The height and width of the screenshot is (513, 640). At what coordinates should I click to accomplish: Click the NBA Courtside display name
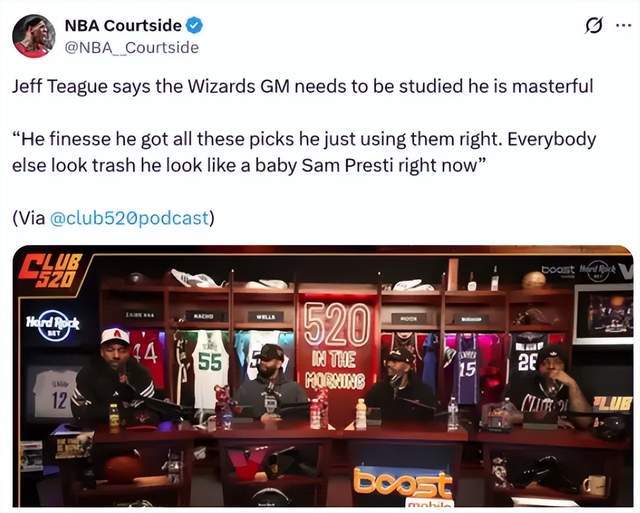click(123, 25)
